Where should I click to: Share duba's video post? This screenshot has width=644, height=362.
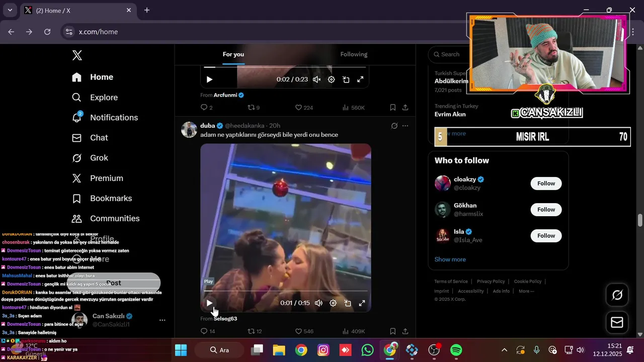tap(405, 331)
